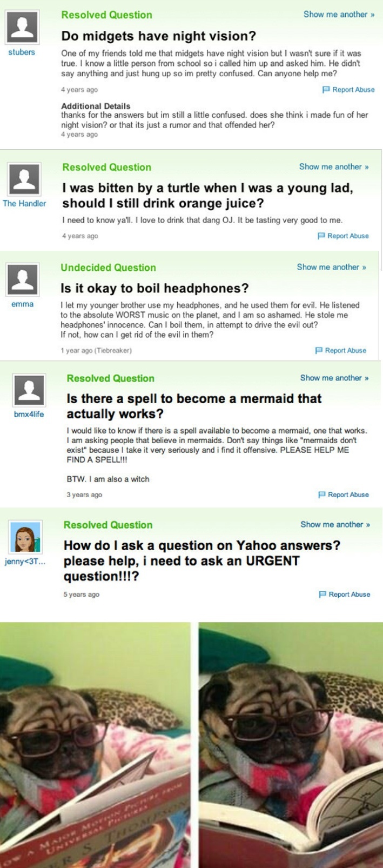The height and width of the screenshot is (868, 383).
Task: Show another from the Undecided Question header
Action: point(331,267)
